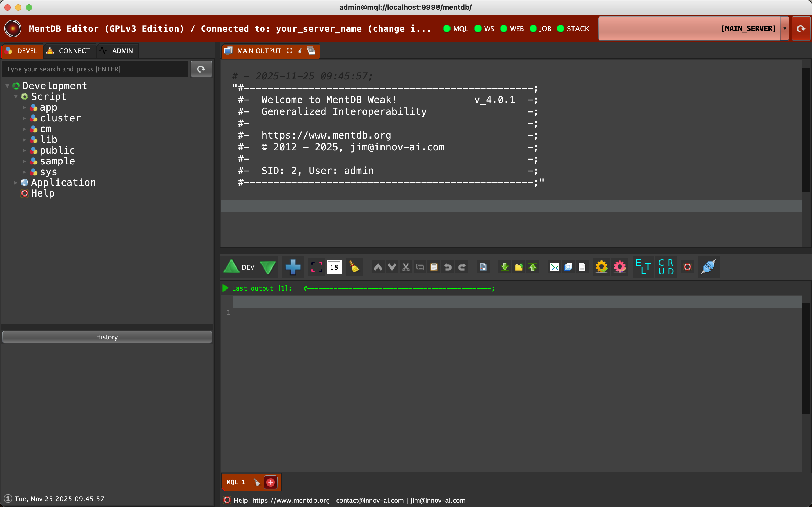Click the red plus to add MQL tab

(x=271, y=482)
